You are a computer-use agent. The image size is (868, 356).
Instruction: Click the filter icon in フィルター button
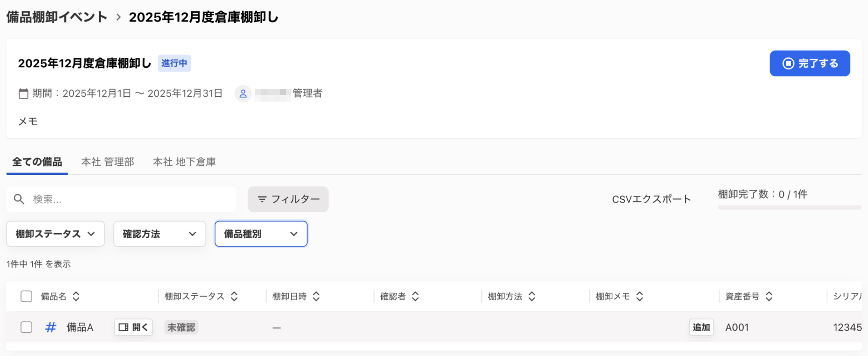coord(262,199)
